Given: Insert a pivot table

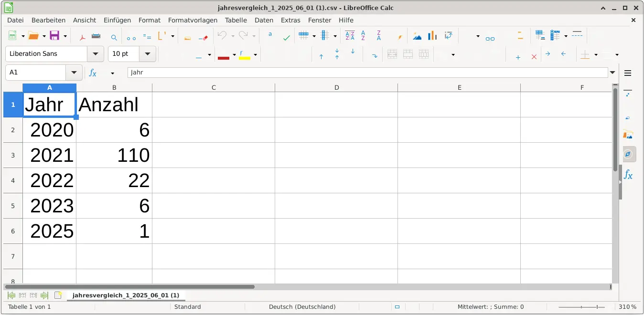Looking at the screenshot, I should tap(448, 36).
